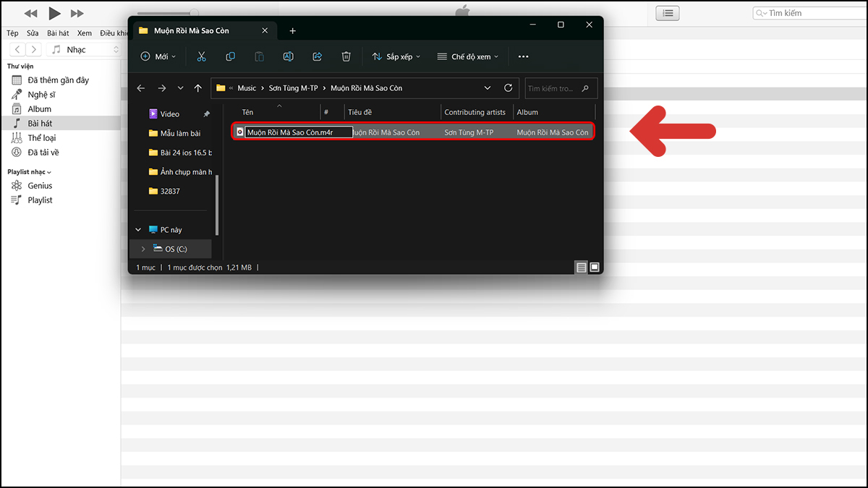Refresh the Explorer folder view

pyautogui.click(x=508, y=88)
